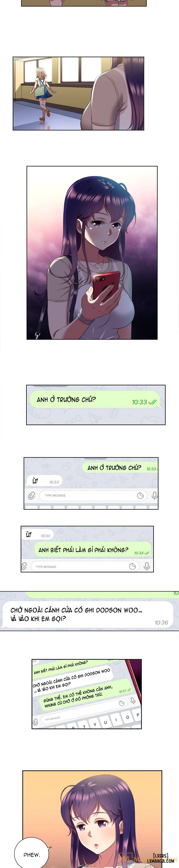179x868 pixels.
Task: Open the sticker icon in the chat with the 10:34 message
Action: point(133,566)
